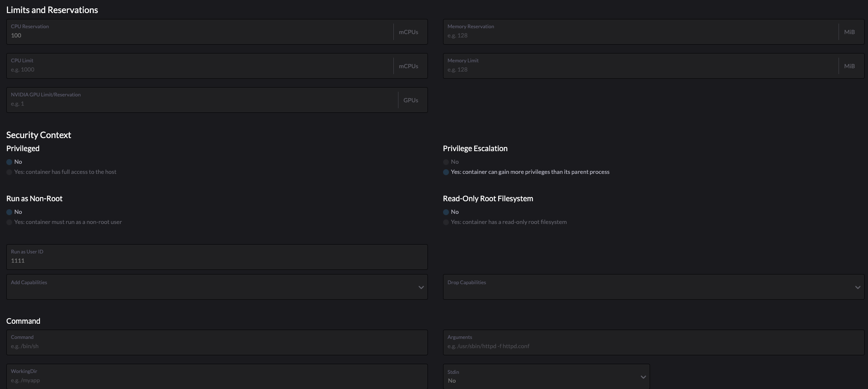Expand the Stdin dropdown

tap(642, 377)
